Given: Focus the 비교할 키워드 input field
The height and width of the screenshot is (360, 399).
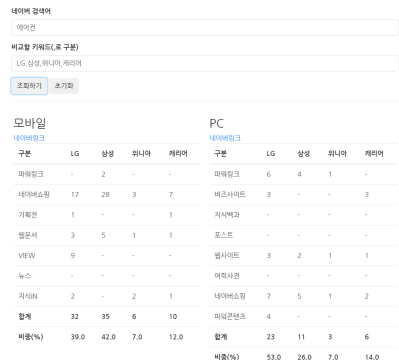Looking at the screenshot, I should coord(205,63).
